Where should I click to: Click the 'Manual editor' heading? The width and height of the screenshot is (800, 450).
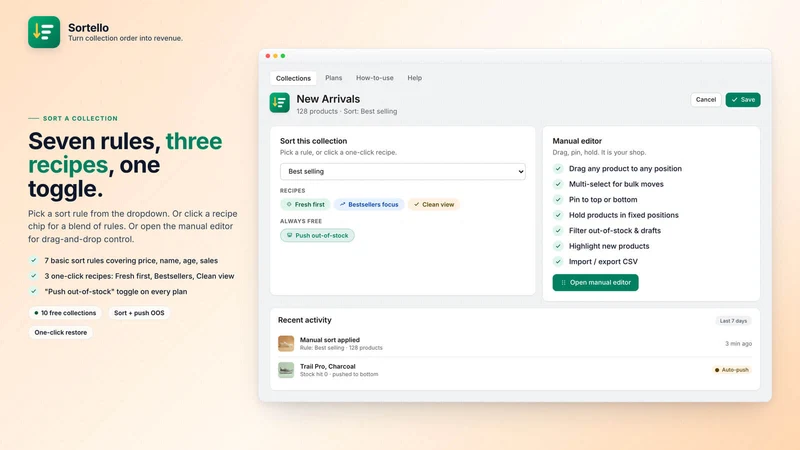click(x=577, y=141)
